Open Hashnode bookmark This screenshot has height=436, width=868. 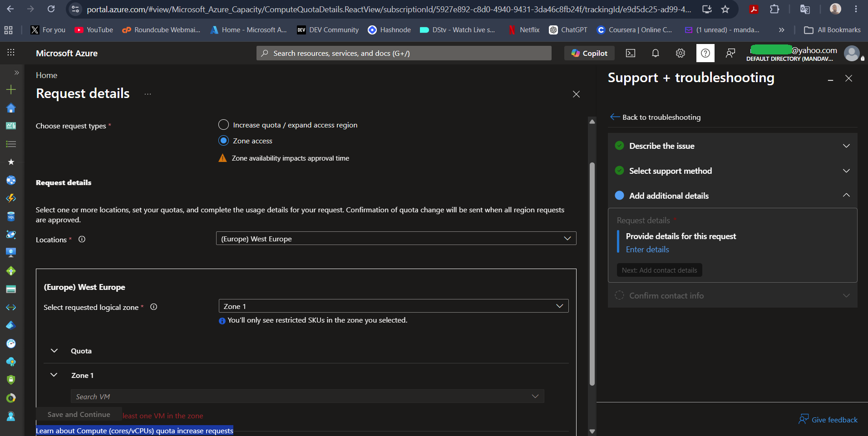[x=390, y=30]
